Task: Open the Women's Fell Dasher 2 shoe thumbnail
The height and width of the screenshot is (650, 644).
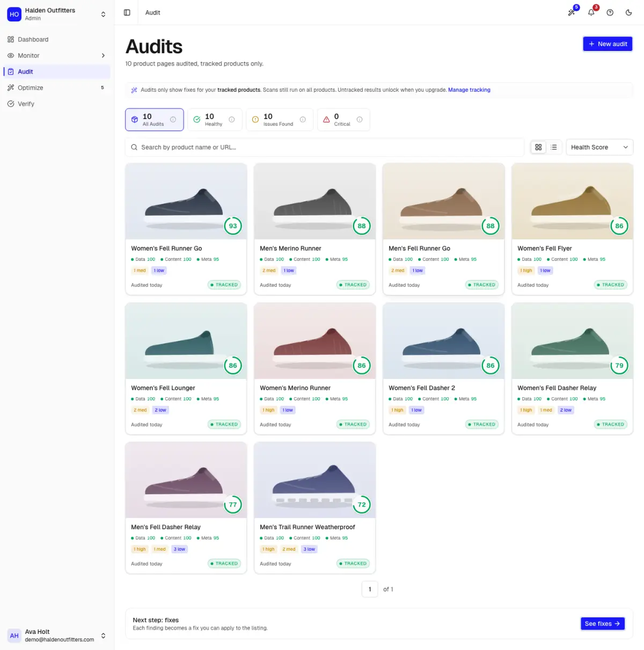Action: (x=444, y=341)
